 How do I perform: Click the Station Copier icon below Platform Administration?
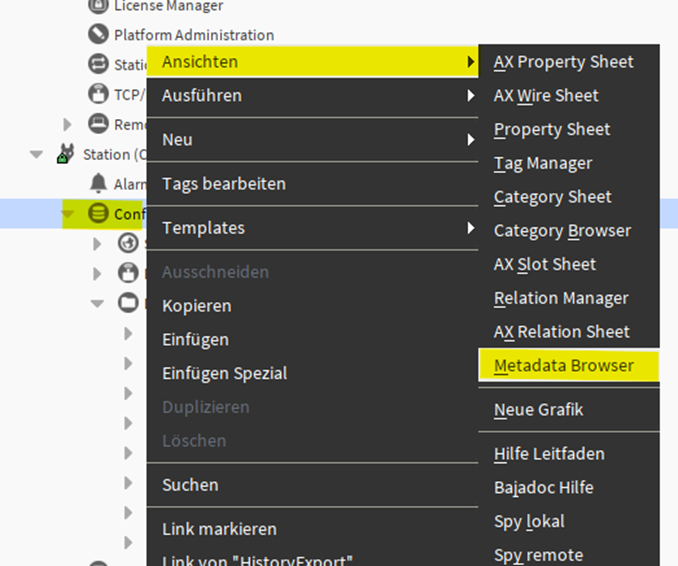tap(98, 65)
